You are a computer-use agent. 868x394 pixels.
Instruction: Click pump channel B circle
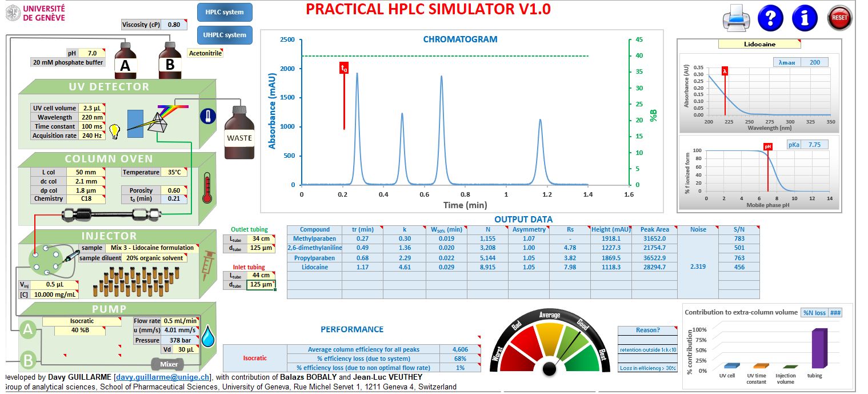pyautogui.click(x=27, y=361)
